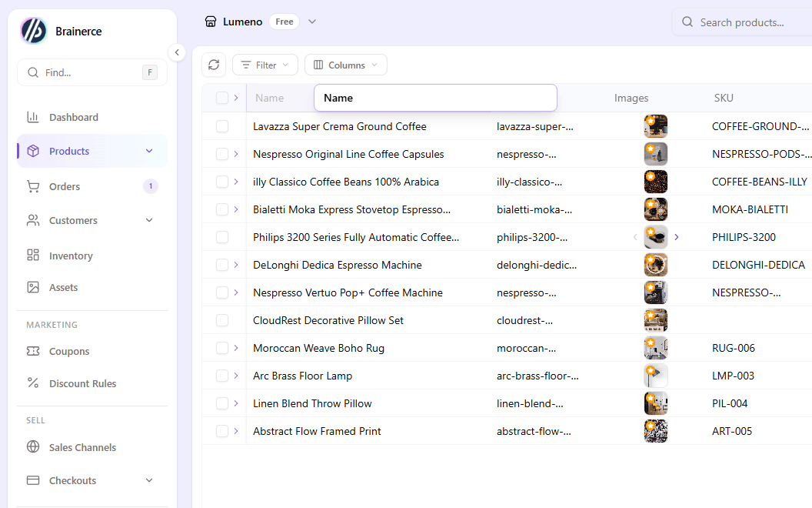Click the search products magnifier icon
Screen dimensions: 812x508
[687, 22]
